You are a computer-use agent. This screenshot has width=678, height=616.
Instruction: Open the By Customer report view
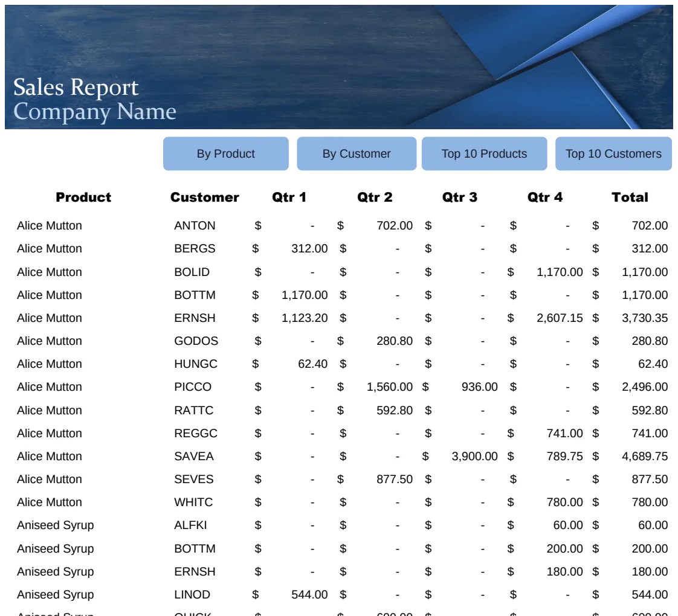pyautogui.click(x=357, y=153)
